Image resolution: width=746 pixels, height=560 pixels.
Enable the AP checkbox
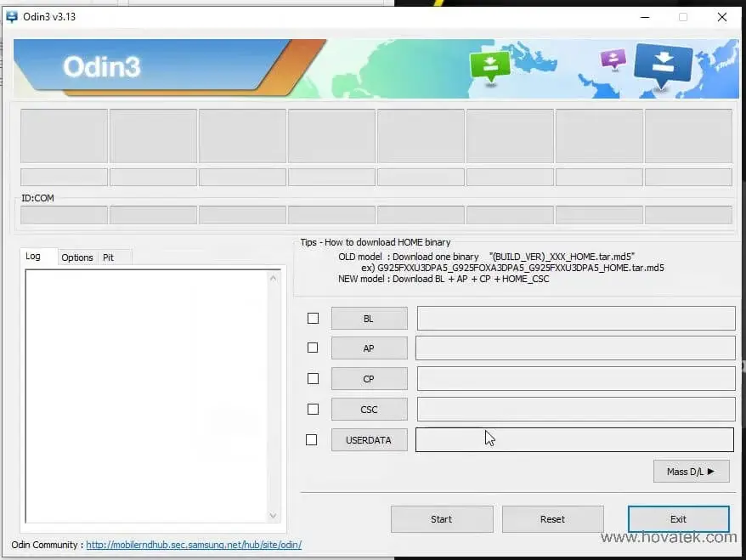pos(312,348)
